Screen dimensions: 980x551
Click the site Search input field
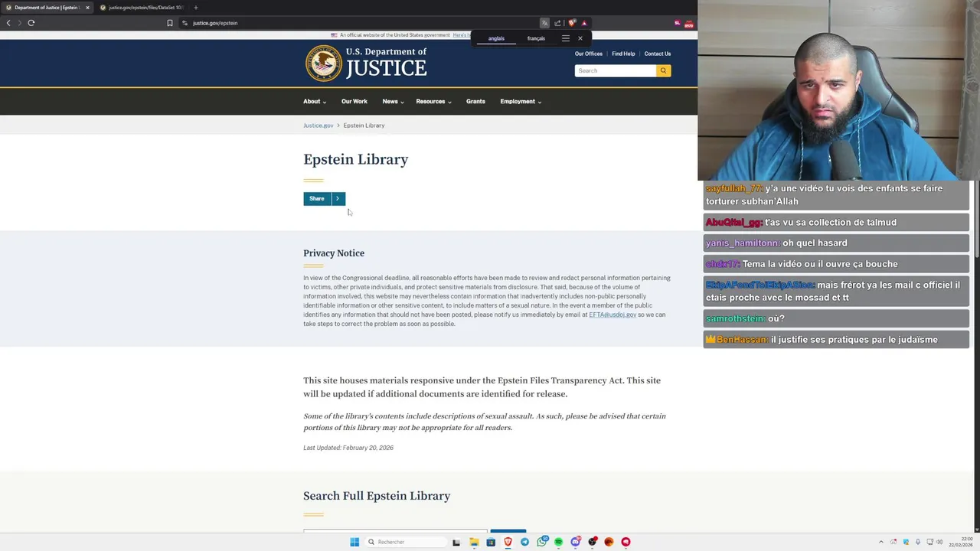(x=616, y=70)
